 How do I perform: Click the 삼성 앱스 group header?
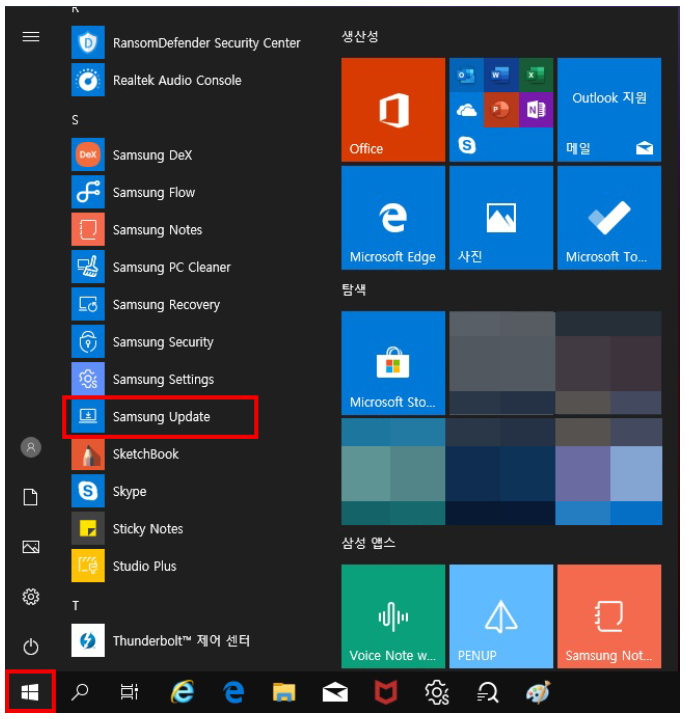point(368,543)
